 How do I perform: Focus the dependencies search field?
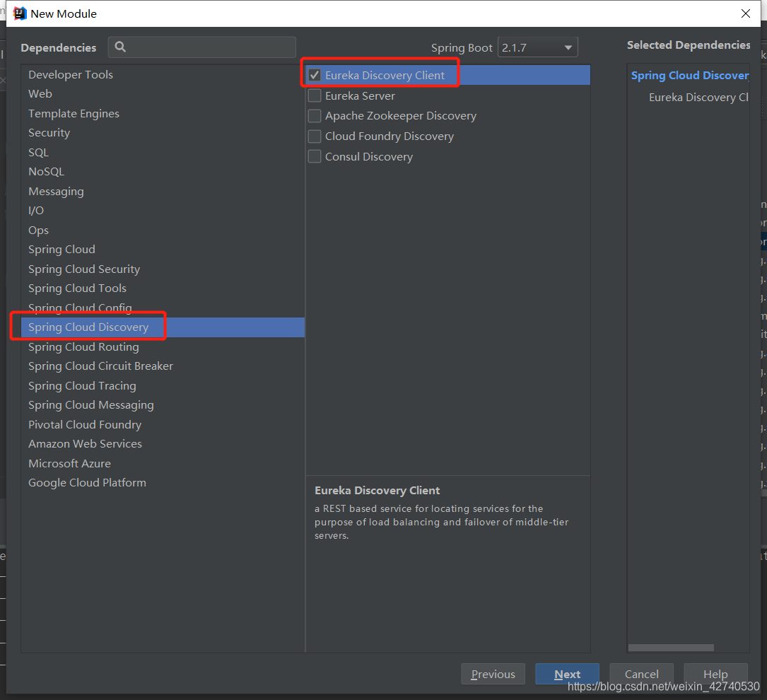point(202,47)
